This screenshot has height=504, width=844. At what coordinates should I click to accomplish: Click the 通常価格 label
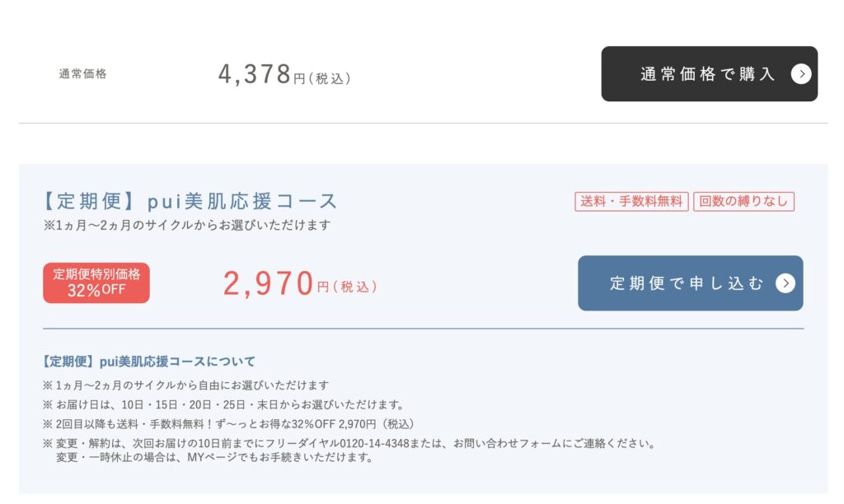tap(83, 74)
